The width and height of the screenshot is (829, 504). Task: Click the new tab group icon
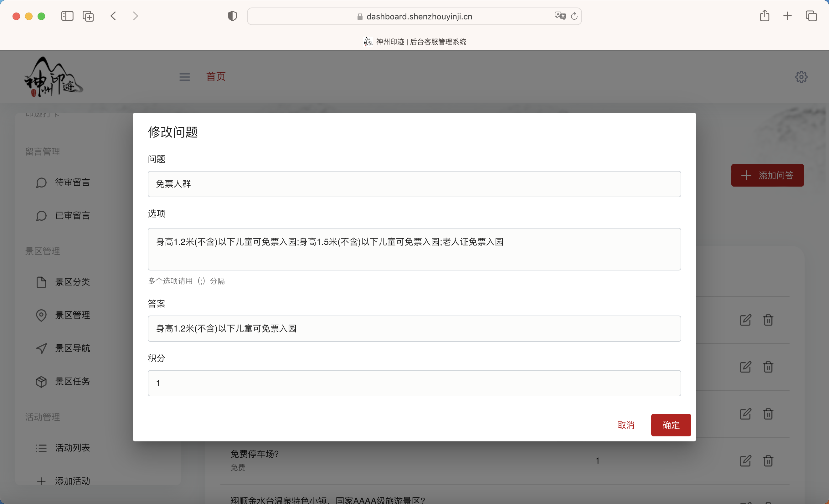pos(88,16)
